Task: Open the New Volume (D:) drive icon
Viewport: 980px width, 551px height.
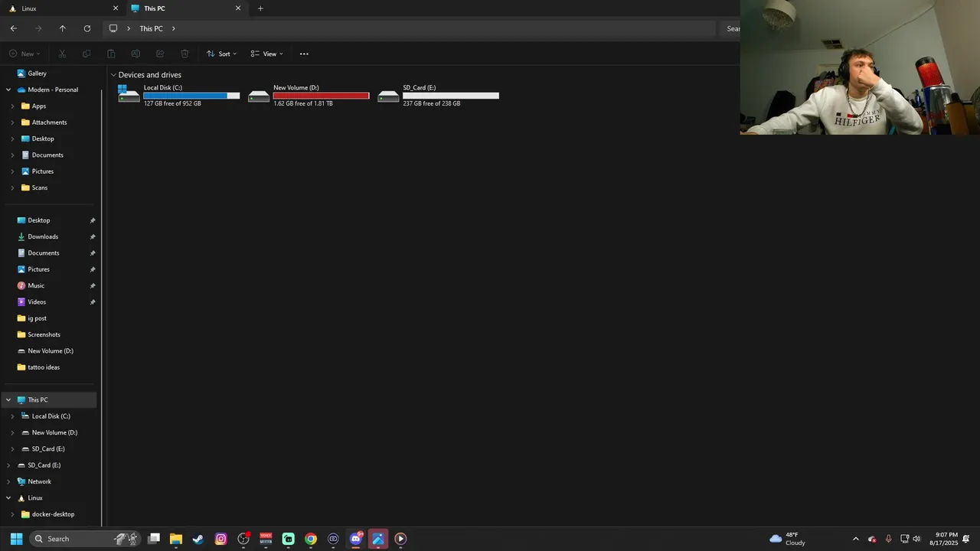Action: click(x=259, y=96)
